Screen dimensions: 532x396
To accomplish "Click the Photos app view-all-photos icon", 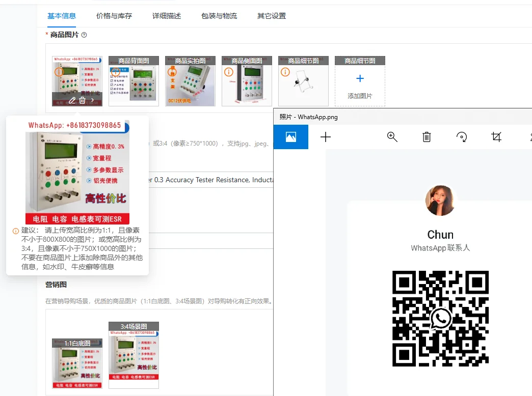I will click(291, 137).
